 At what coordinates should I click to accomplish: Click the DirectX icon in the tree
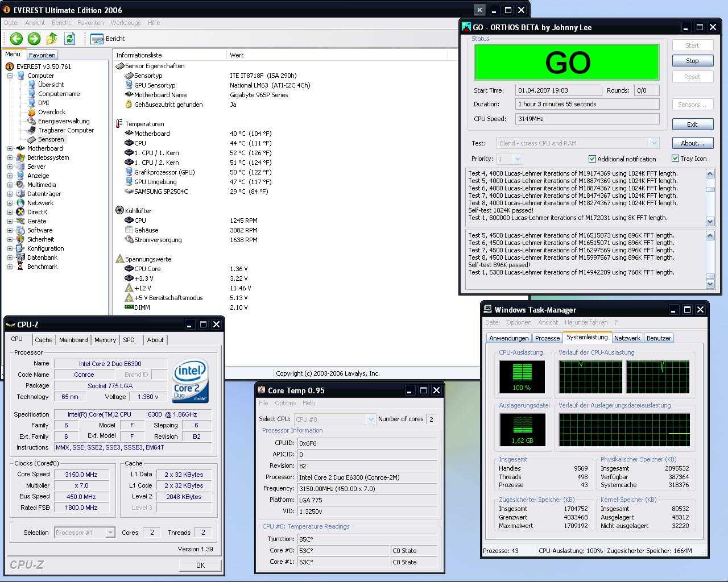20,212
